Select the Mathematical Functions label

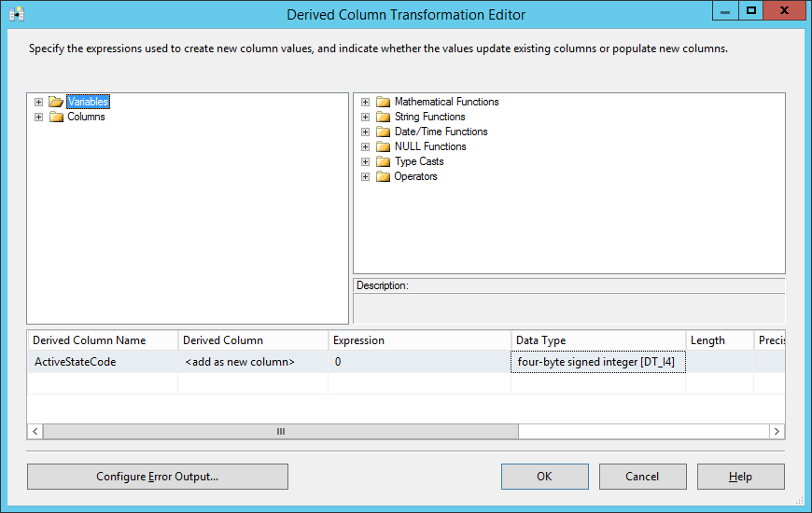446,102
